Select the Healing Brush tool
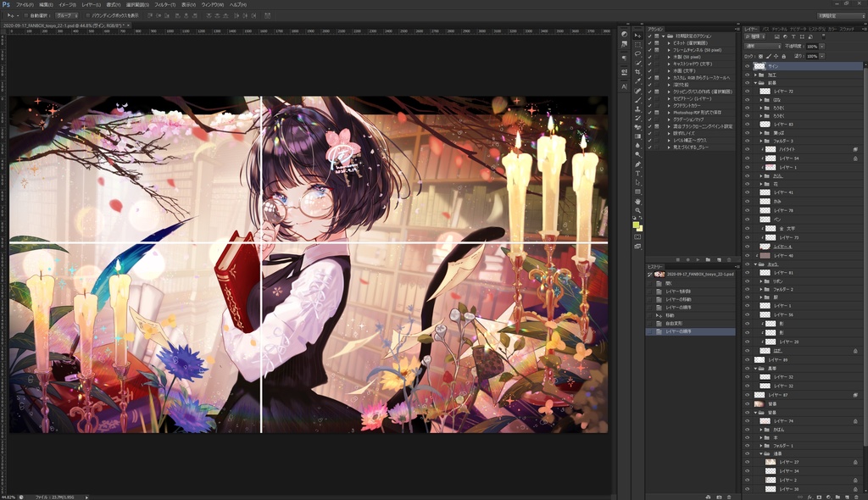The width and height of the screenshot is (868, 500). [637, 91]
